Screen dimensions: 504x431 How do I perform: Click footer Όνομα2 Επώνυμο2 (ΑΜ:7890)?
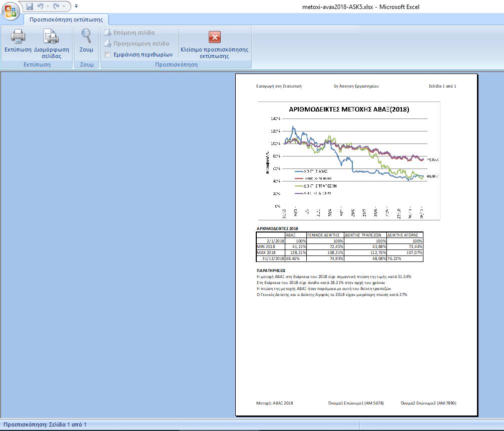(x=428, y=403)
